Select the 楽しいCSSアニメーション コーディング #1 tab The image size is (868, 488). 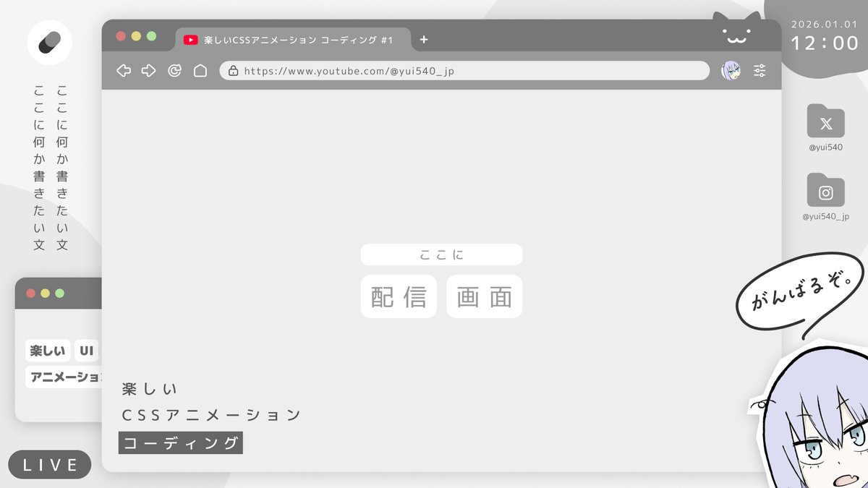(293, 40)
